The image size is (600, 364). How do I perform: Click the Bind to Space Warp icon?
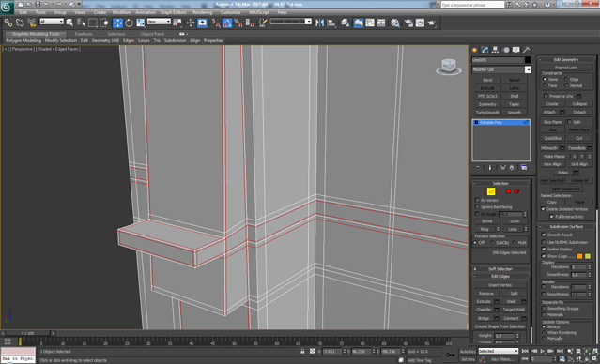31,23
